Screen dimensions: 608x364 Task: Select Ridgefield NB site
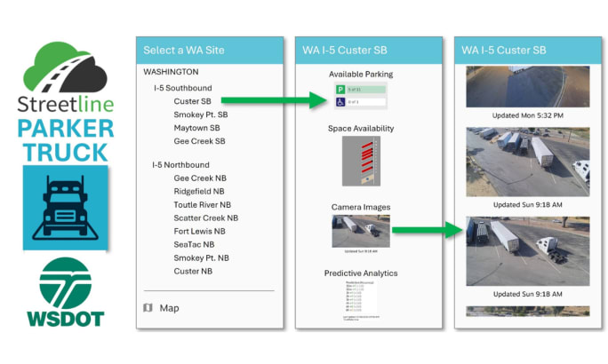[x=199, y=191]
